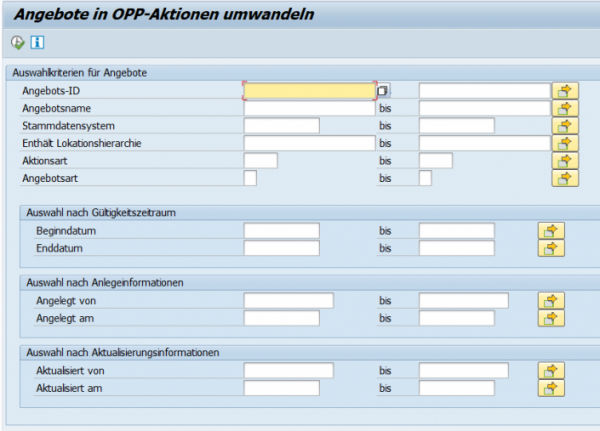Click the Aktualisiert von from field
The width and height of the screenshot is (600, 431).
click(289, 371)
